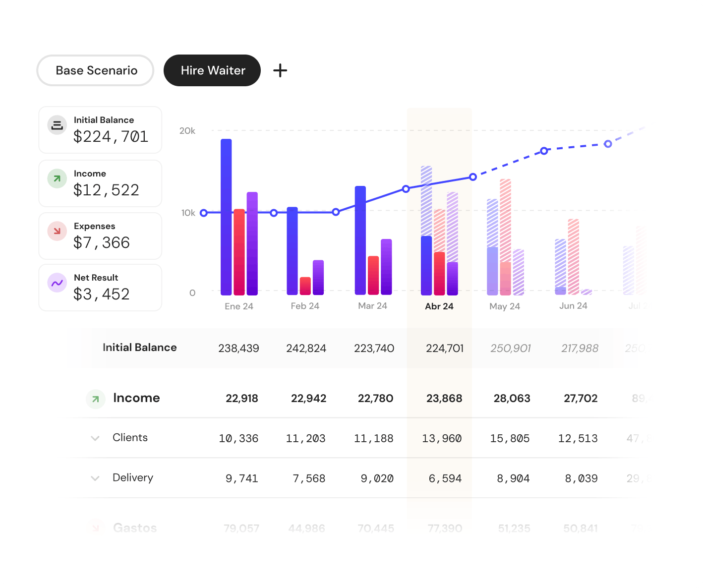
Task: Click the red Expenses arrow icon
Action: click(57, 231)
